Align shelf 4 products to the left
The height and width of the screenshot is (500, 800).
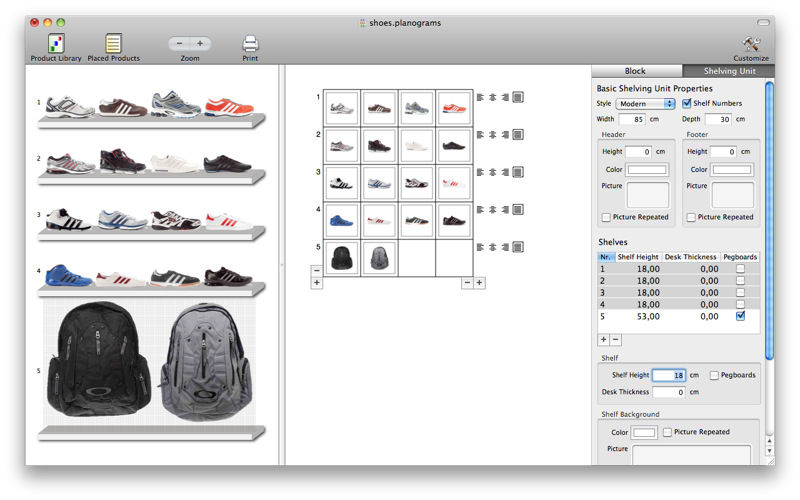click(480, 209)
